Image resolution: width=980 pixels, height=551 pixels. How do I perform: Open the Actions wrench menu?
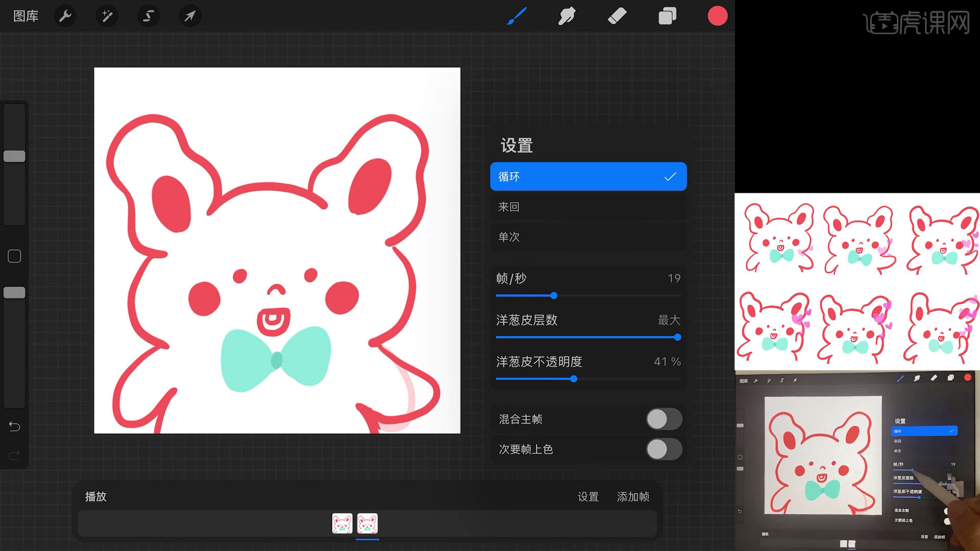[x=65, y=16]
